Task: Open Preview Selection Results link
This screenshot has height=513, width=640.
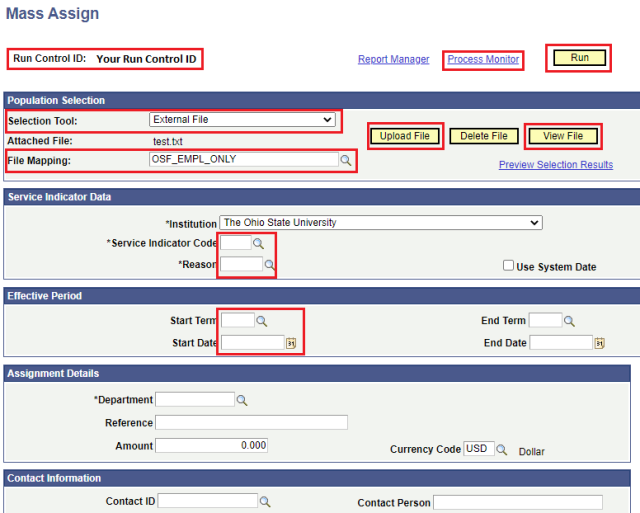Action: point(556,165)
